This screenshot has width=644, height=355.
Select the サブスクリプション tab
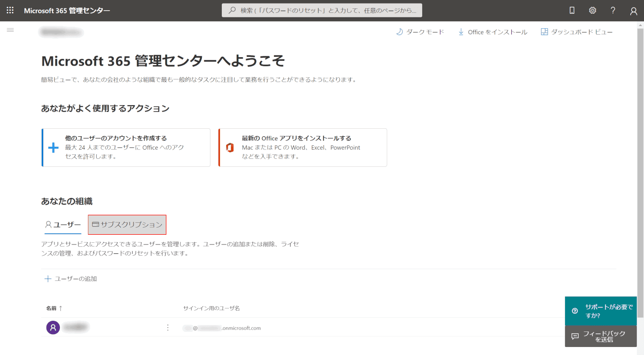[x=127, y=225]
